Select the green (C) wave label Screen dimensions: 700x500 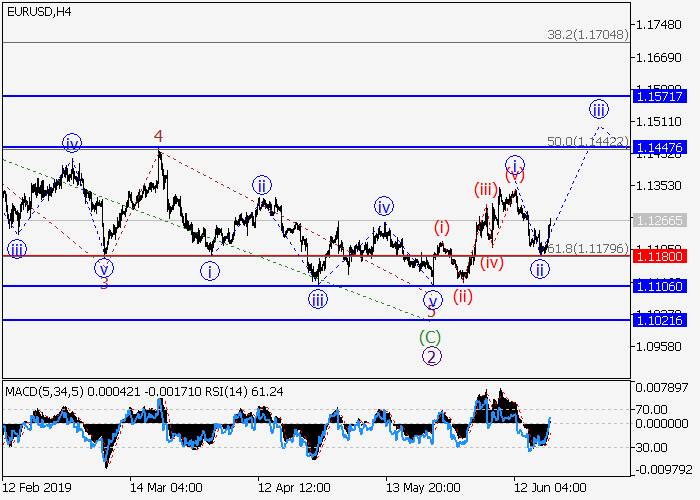[x=429, y=337]
